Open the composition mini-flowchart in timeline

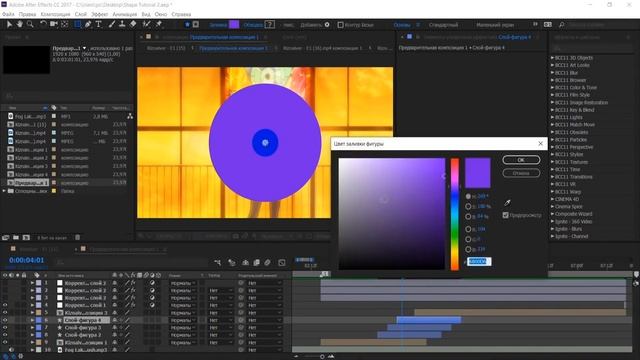(218, 262)
